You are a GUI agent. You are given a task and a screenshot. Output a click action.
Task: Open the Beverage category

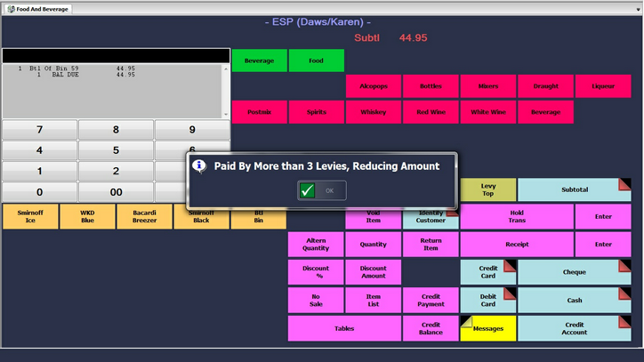[x=259, y=60]
